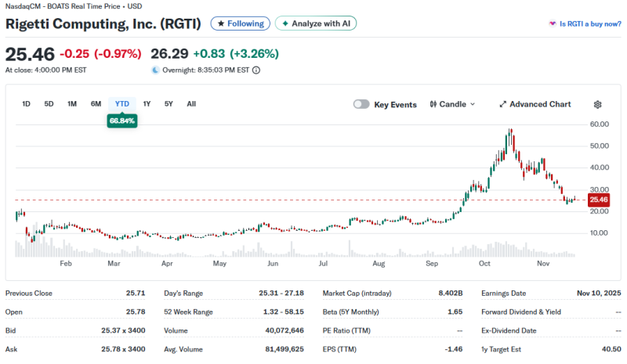Click the heart icon beside 'Is RGTI a buy now?'
Viewport: 627px width, 364px height.
[553, 23]
